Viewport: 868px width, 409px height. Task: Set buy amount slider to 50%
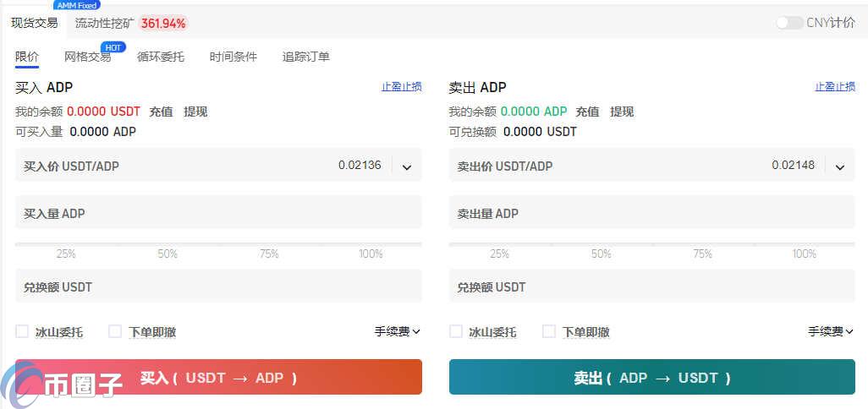[x=168, y=245]
